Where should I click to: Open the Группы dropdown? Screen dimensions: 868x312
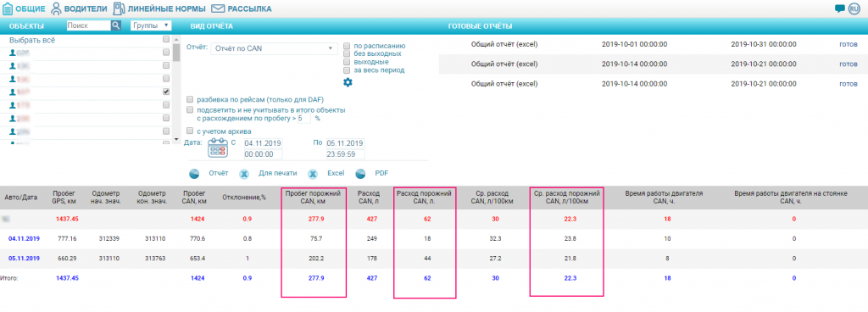tap(151, 25)
